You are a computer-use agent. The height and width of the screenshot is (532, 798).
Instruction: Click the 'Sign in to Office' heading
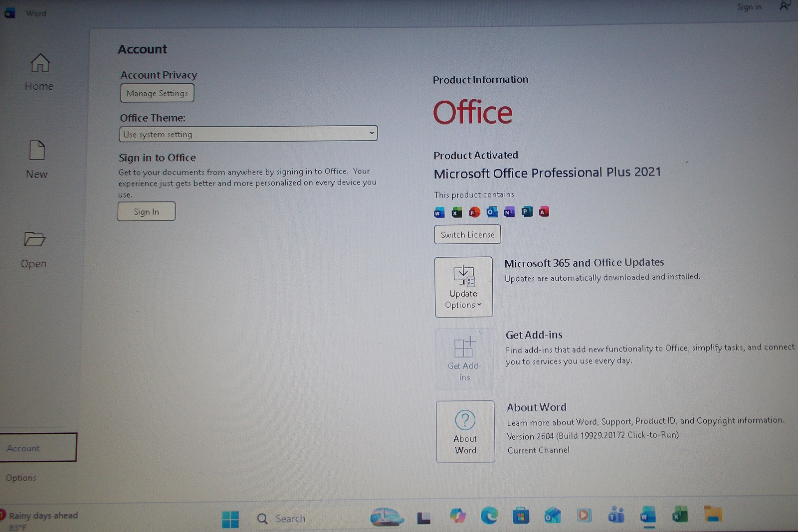[157, 158]
